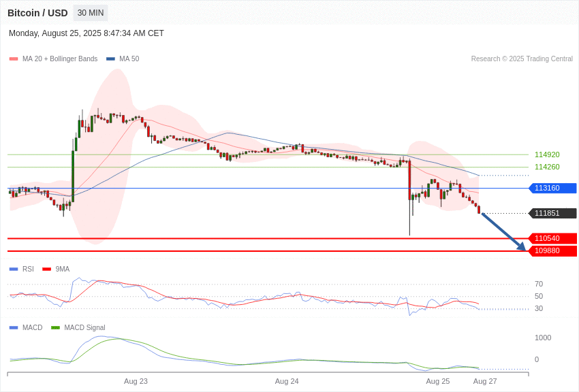Click the MACD 1000 axis label

tap(543, 338)
